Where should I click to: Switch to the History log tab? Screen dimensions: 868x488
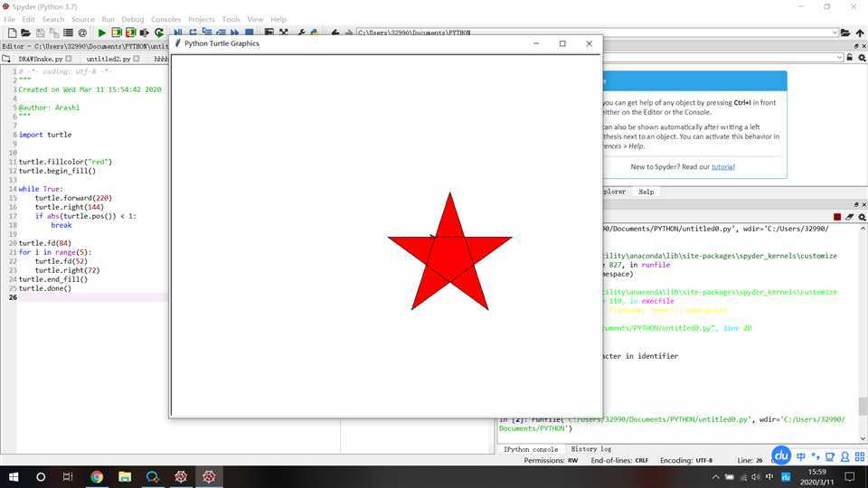[x=590, y=449]
